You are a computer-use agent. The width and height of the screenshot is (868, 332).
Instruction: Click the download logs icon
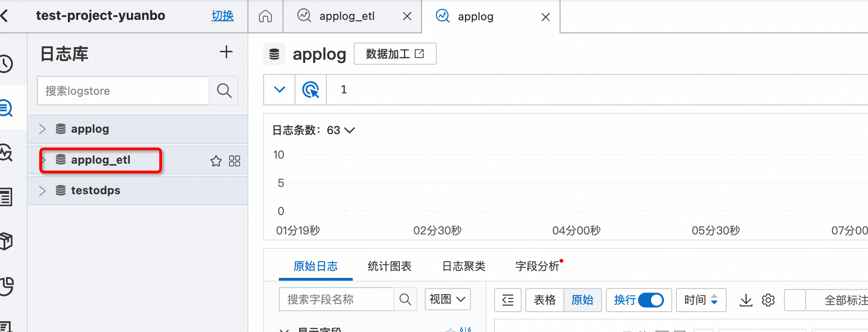pyautogui.click(x=746, y=300)
